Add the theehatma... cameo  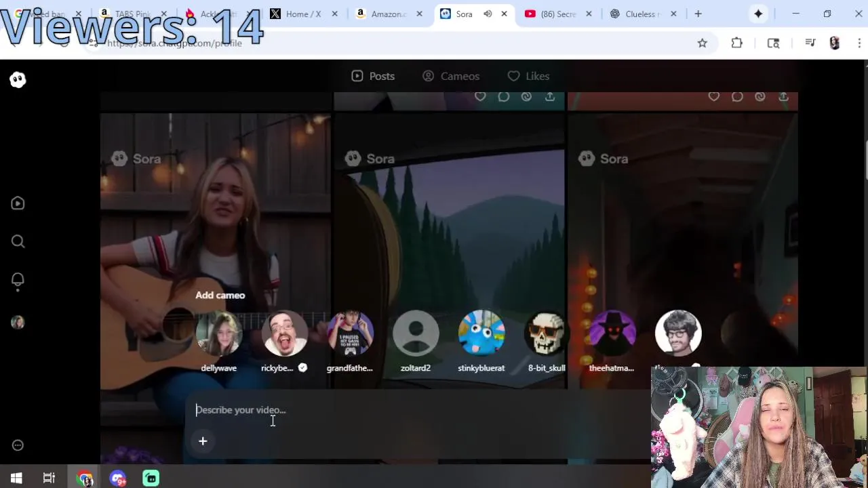(612, 342)
